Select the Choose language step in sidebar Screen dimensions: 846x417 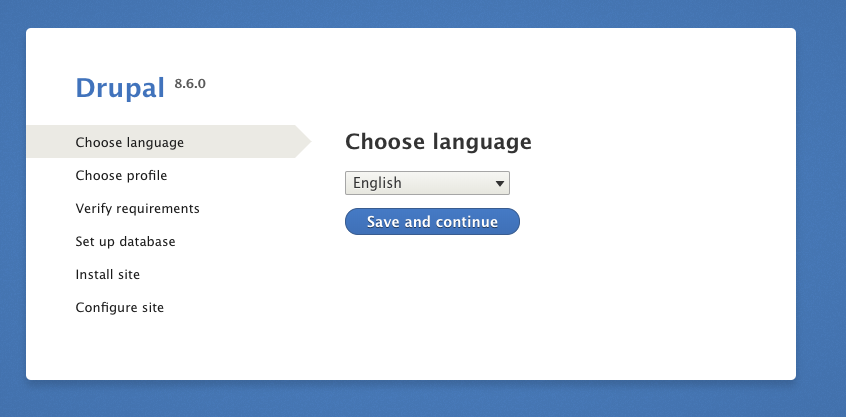(129, 142)
